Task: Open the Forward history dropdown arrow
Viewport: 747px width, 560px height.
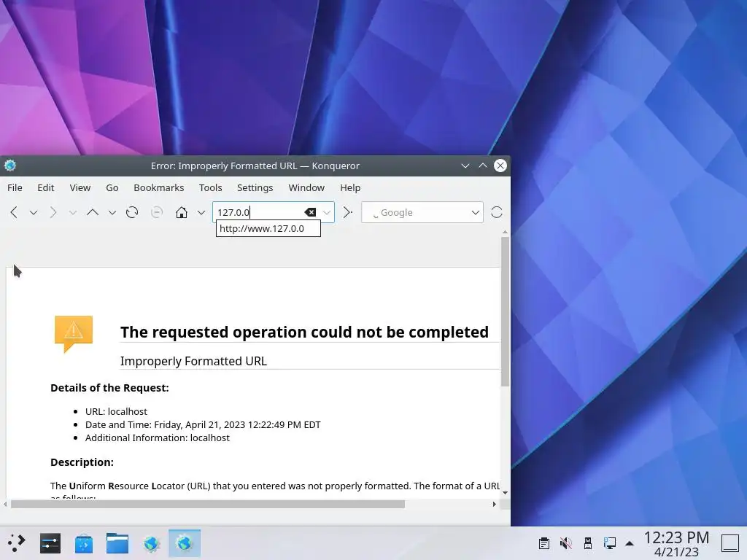Action: coord(72,212)
